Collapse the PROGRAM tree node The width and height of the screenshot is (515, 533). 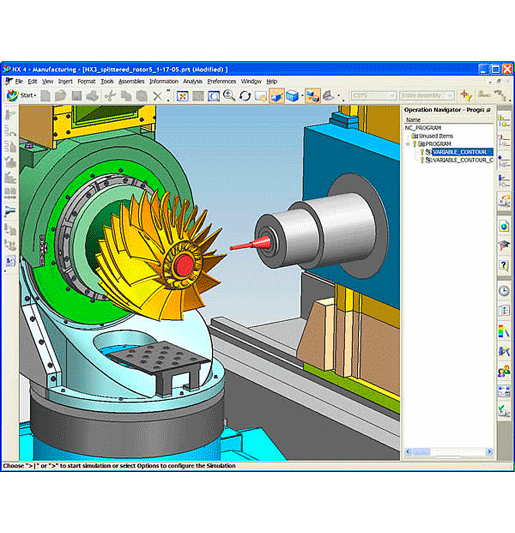click(x=408, y=144)
